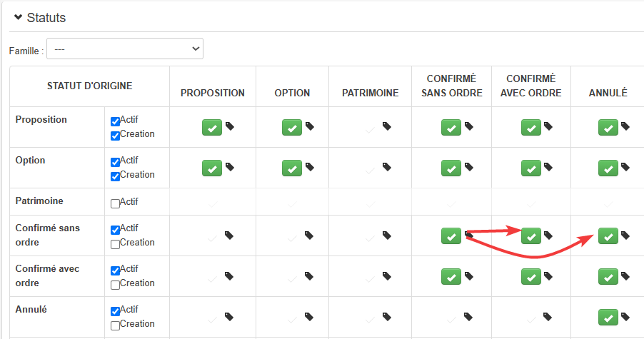Toggle Confirmé avec ordre to Confirmé sans ordre check
644x339 pixels.
(451, 276)
